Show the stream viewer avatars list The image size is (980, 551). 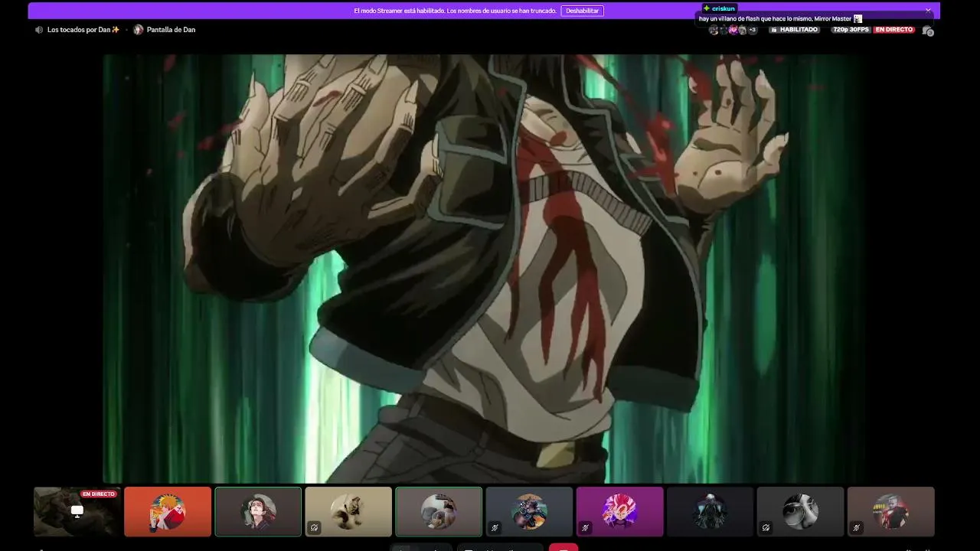(733, 30)
